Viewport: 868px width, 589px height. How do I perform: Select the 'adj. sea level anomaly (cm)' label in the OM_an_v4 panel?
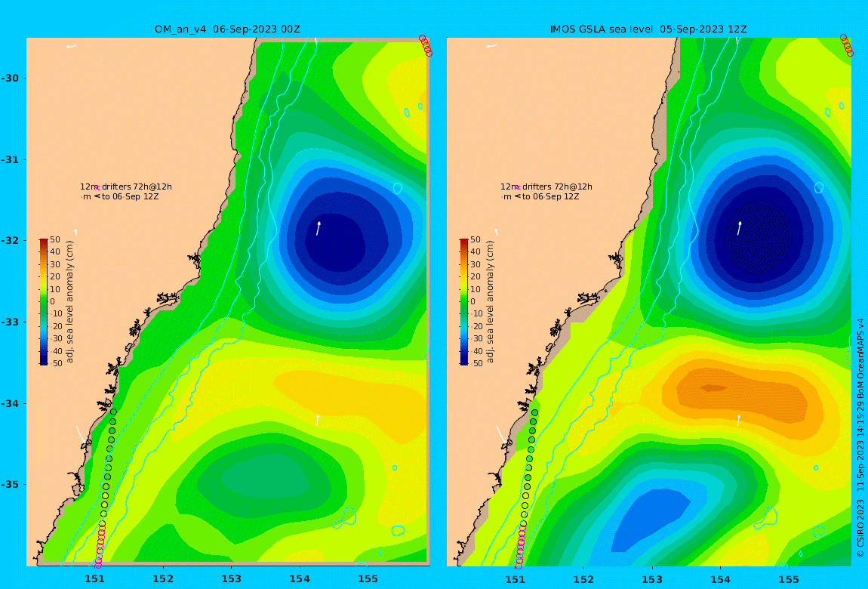coord(69,302)
